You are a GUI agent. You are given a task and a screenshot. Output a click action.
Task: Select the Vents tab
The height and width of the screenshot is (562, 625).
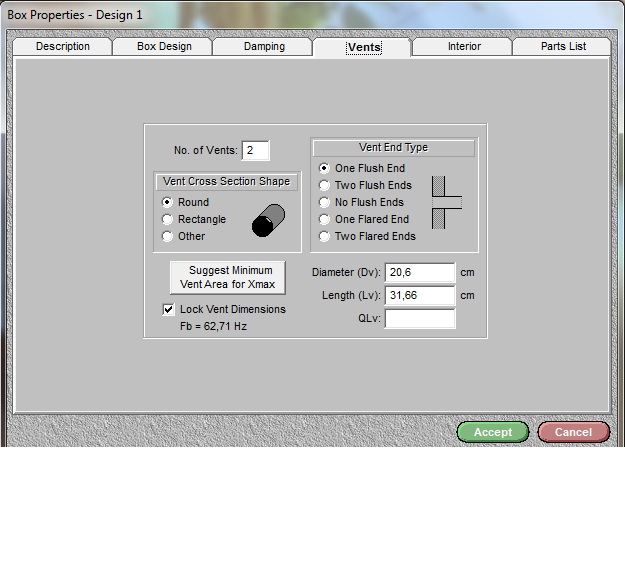(x=363, y=47)
